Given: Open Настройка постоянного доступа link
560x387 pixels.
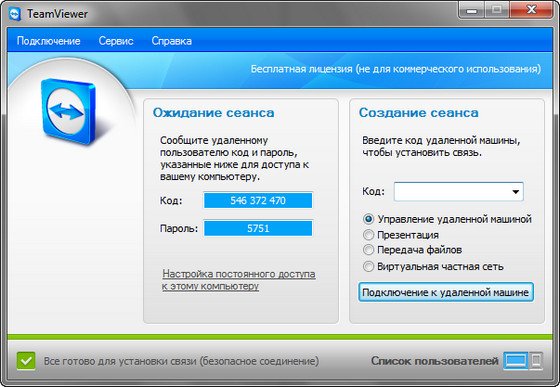Looking at the screenshot, I should pos(239,280).
